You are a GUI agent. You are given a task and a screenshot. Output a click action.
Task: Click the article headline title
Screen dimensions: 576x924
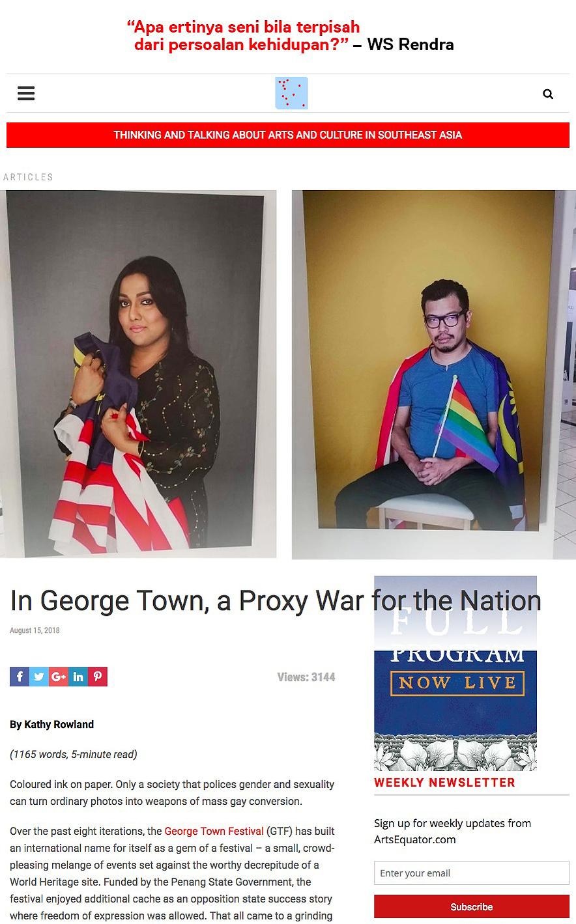(276, 600)
